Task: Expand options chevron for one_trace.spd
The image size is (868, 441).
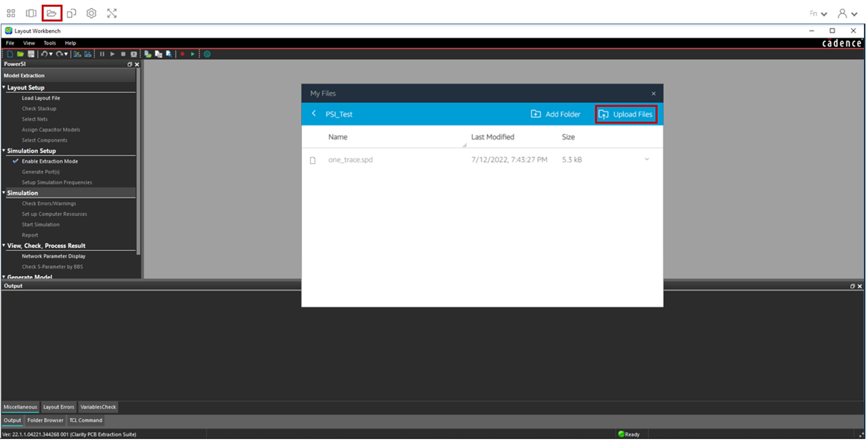Action: 646,159
